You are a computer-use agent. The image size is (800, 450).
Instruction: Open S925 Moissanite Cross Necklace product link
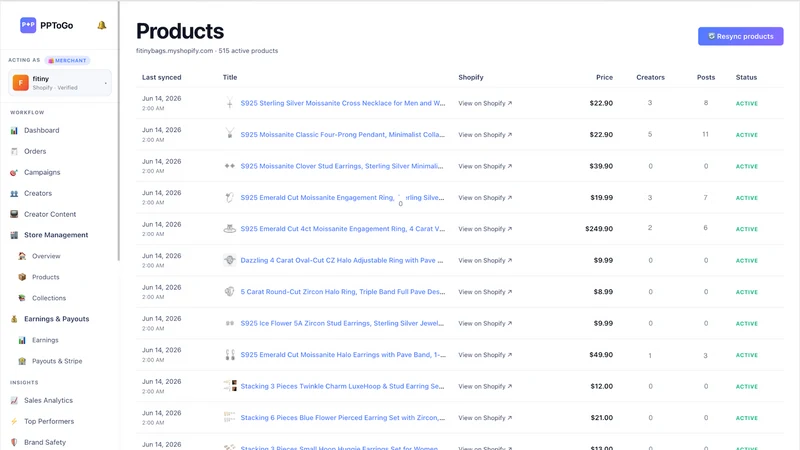(342, 103)
